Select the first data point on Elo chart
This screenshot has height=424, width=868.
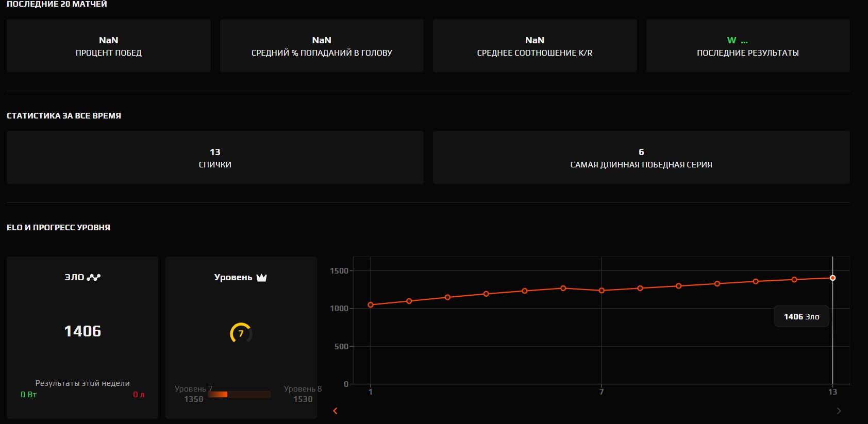point(371,305)
